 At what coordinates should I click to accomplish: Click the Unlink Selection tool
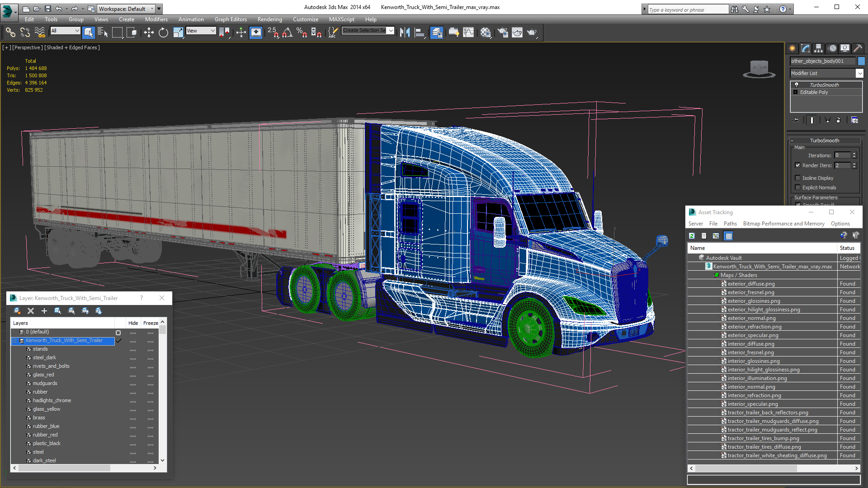tap(25, 32)
